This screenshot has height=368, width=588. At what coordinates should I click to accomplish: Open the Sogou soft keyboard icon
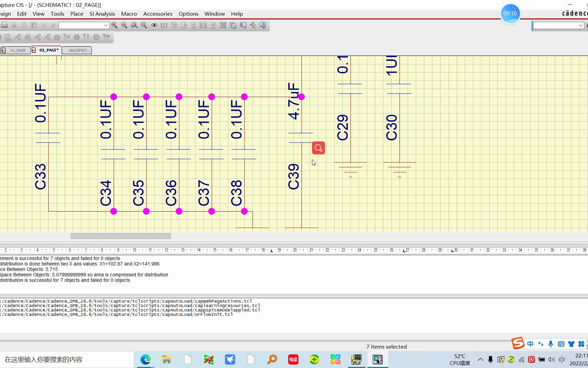point(561,344)
